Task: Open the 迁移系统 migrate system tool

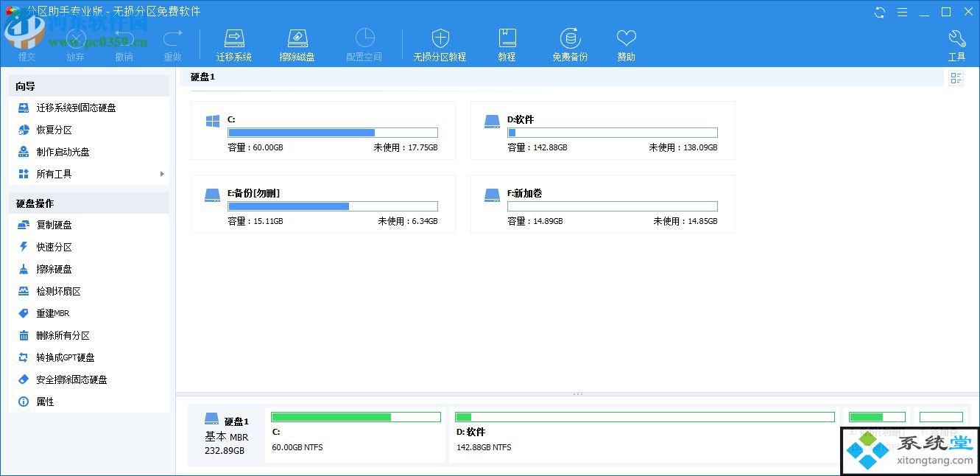Action: coord(234,45)
